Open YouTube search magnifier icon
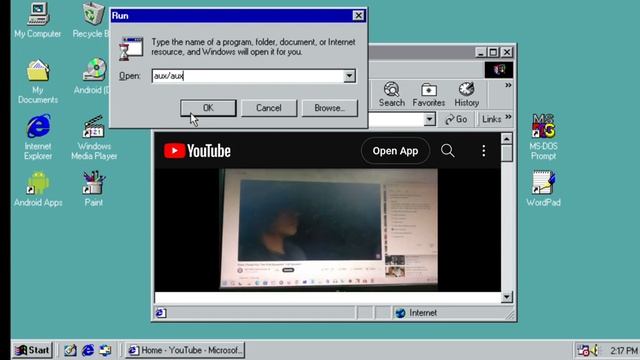640x360 pixels. (447, 151)
